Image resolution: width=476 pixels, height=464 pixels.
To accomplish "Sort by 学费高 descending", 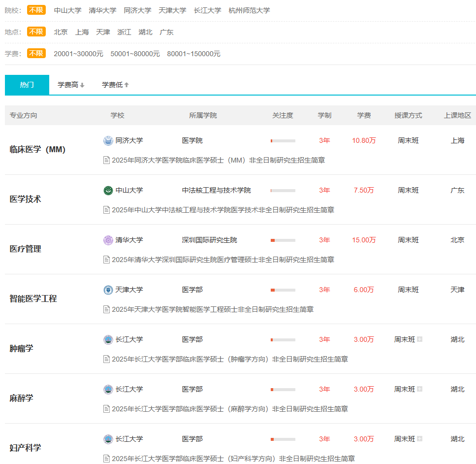I will click(x=71, y=85).
